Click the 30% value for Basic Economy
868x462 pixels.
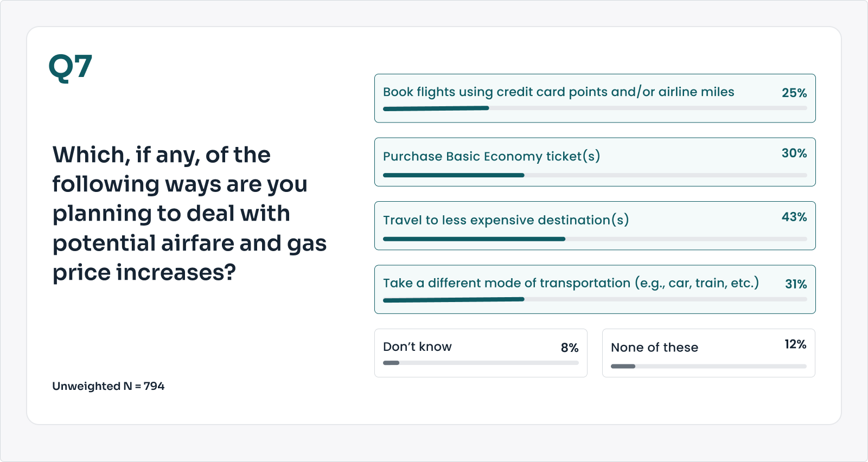(794, 153)
